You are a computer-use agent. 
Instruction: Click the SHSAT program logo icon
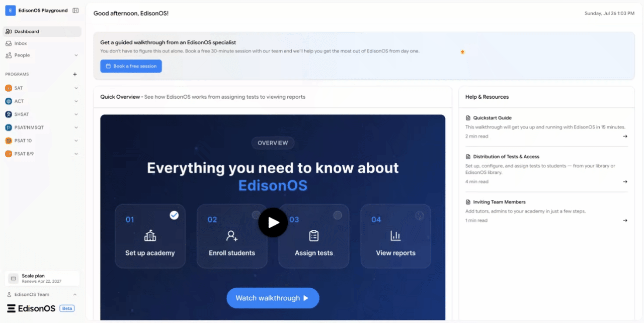point(9,114)
